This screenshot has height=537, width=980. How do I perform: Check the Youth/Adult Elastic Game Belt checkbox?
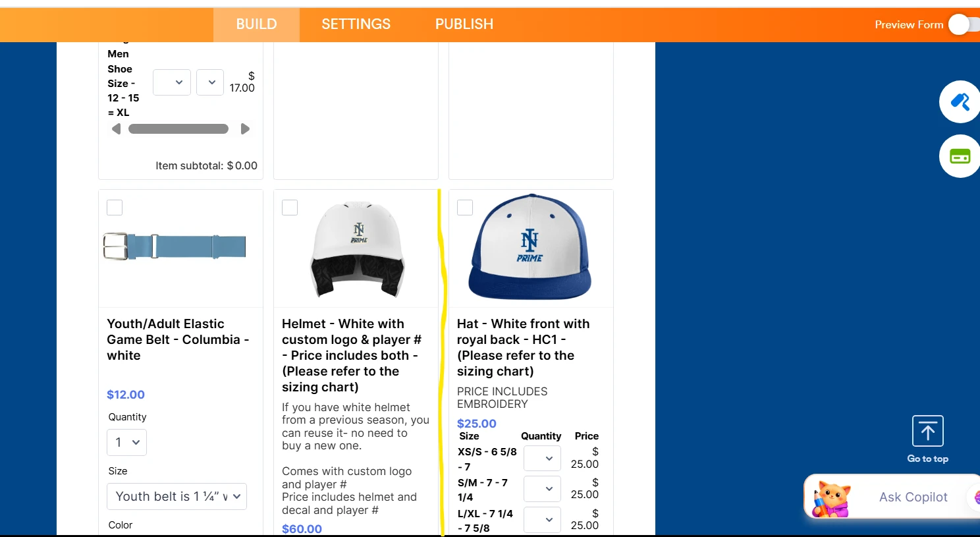(x=114, y=207)
